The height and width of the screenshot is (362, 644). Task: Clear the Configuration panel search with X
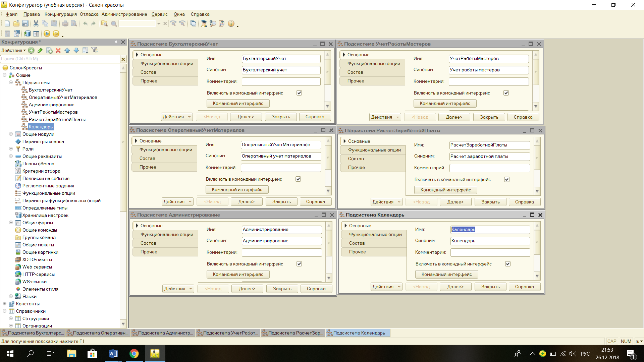click(x=123, y=59)
